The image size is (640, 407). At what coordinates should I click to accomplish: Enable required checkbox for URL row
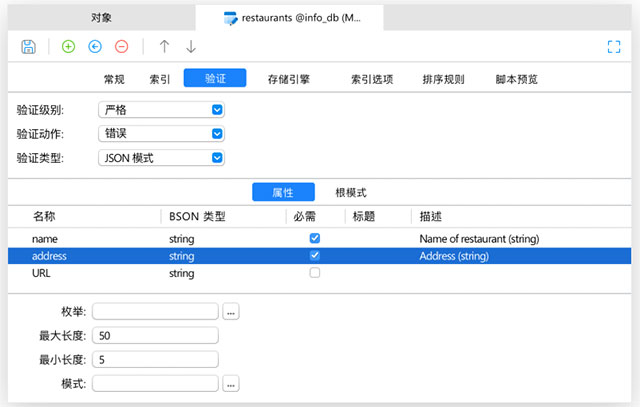[x=315, y=272]
